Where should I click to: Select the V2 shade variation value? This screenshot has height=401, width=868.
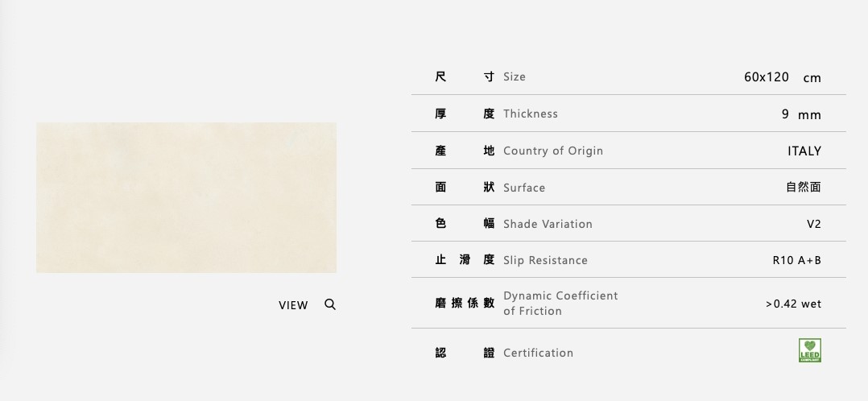coord(813,224)
